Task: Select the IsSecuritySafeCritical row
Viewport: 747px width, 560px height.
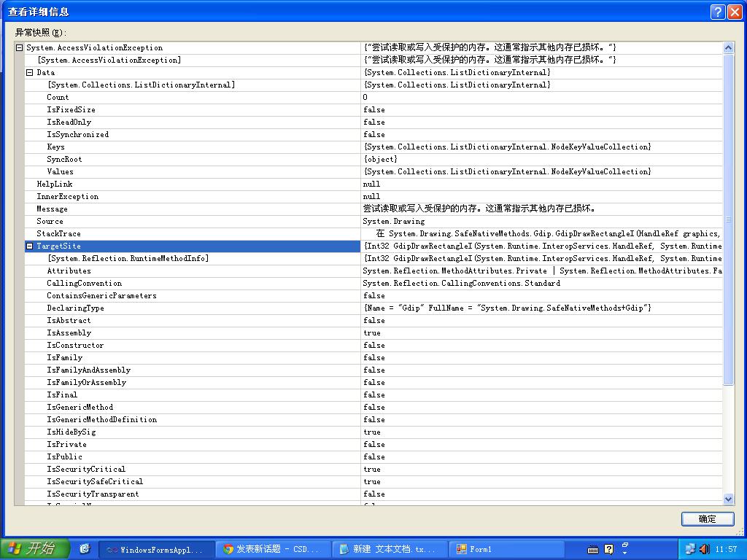Action: (373, 481)
